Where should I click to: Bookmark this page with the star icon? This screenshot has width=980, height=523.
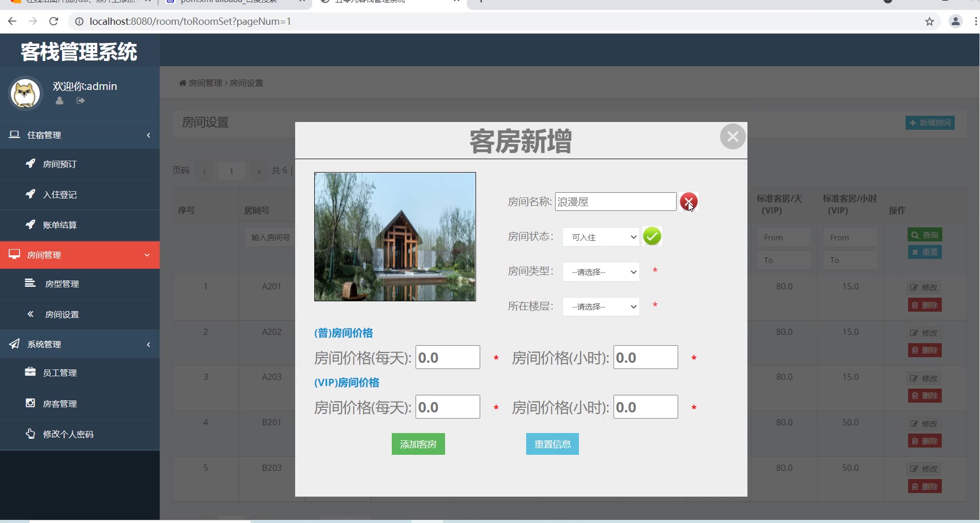[x=929, y=21]
